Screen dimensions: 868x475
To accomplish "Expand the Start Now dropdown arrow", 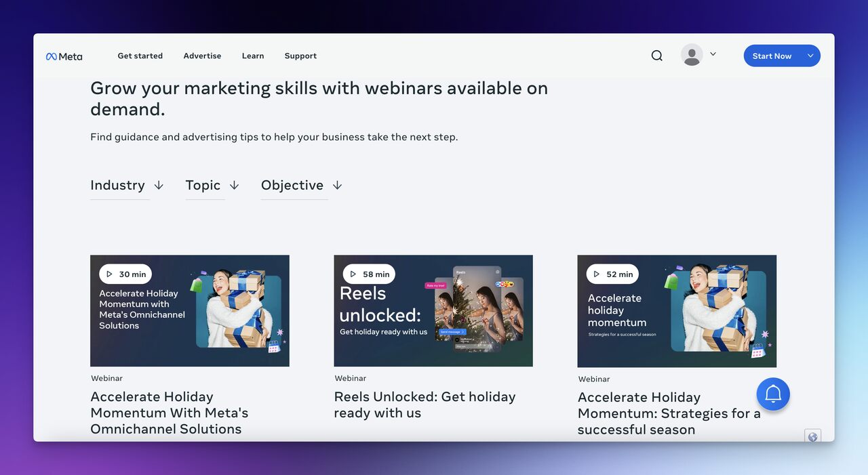I will pyautogui.click(x=810, y=56).
